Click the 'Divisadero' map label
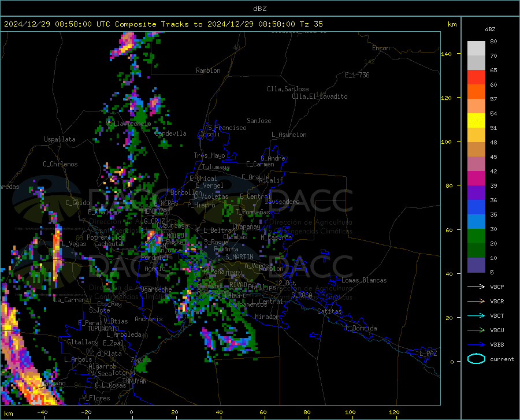The height and width of the screenshot is (420, 520). pyautogui.click(x=282, y=202)
